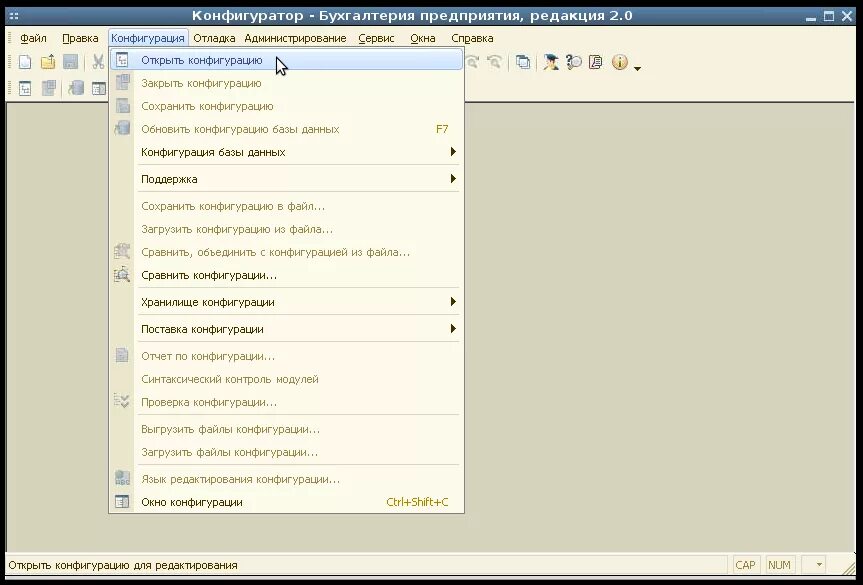Click the status bar hint text

(x=123, y=565)
